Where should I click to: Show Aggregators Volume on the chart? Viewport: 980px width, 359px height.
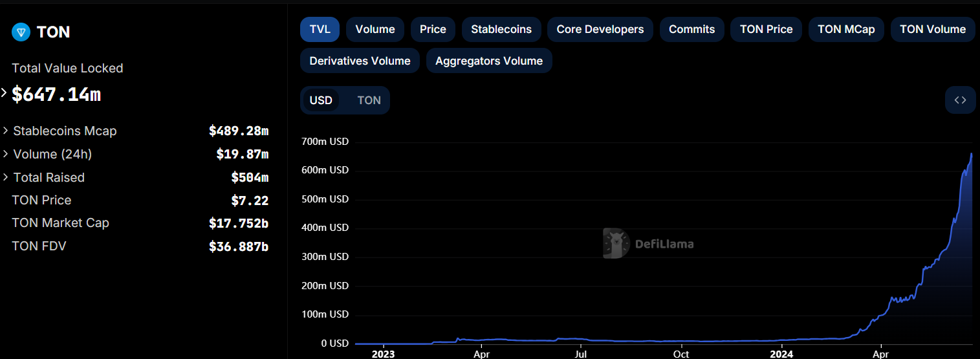(489, 61)
